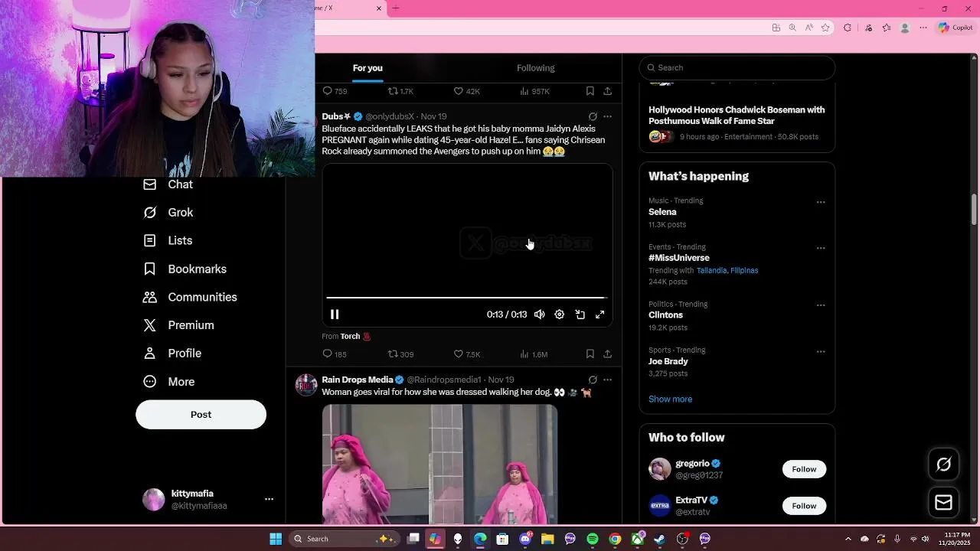Screen dimensions: 980x551
Task: Open video settings gear
Action: (x=560, y=315)
